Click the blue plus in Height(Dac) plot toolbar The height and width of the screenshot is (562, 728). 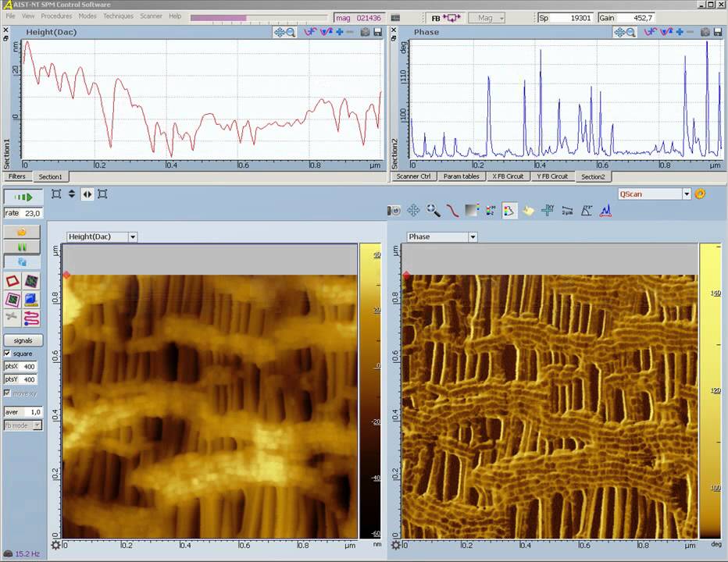pos(339,32)
